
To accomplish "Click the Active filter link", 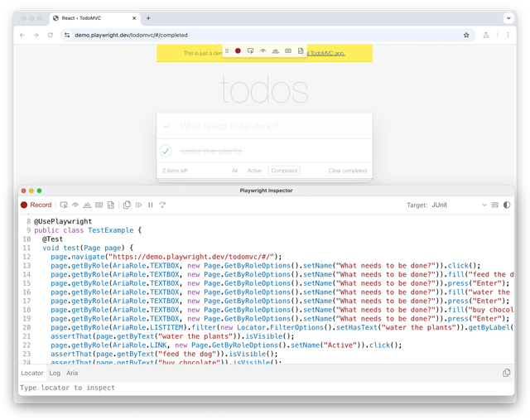I will 254,171.
